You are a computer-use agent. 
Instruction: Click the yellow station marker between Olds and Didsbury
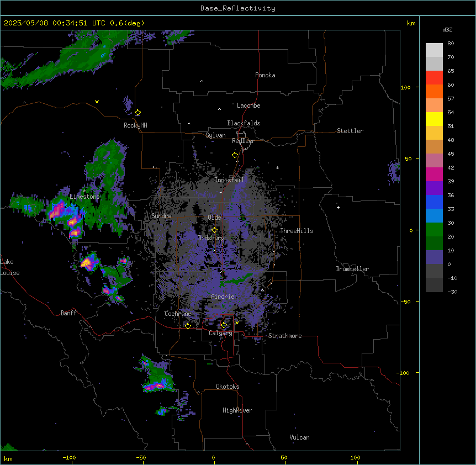[214, 230]
